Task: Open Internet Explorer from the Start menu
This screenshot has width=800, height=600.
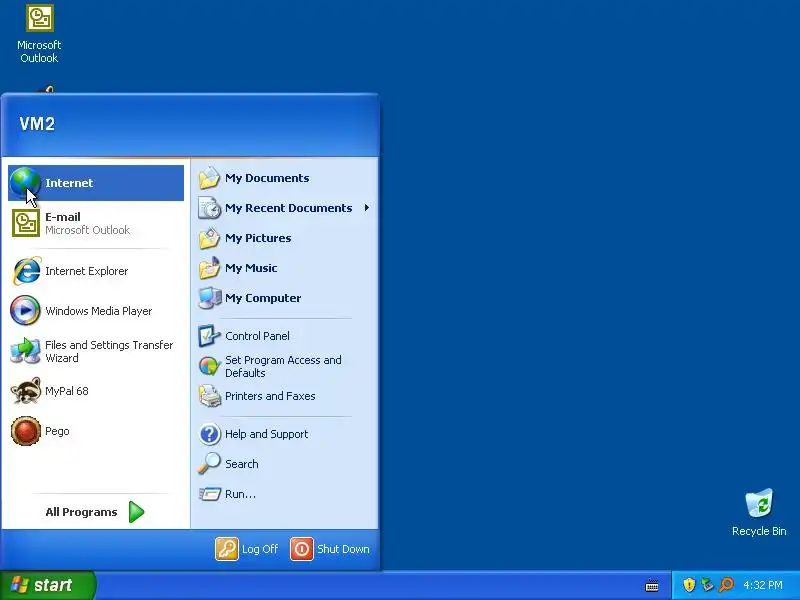Action: pyautogui.click(x=96, y=271)
